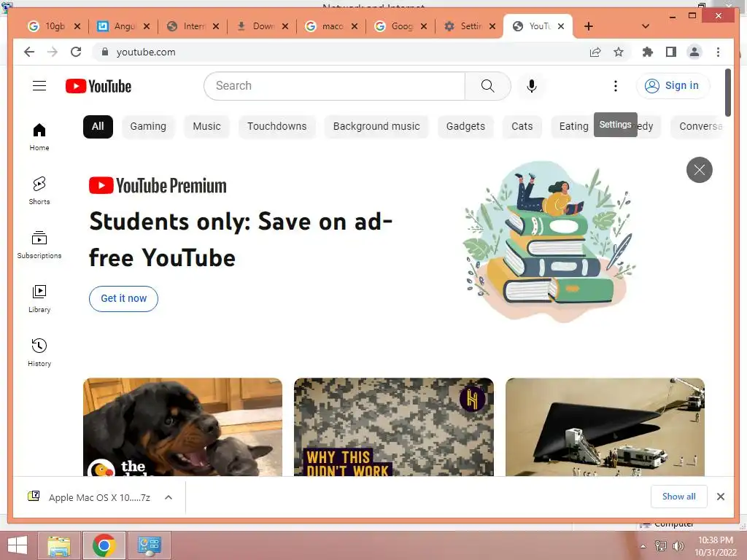747x560 pixels.
Task: Open Shorts in sidebar
Action: (39, 190)
